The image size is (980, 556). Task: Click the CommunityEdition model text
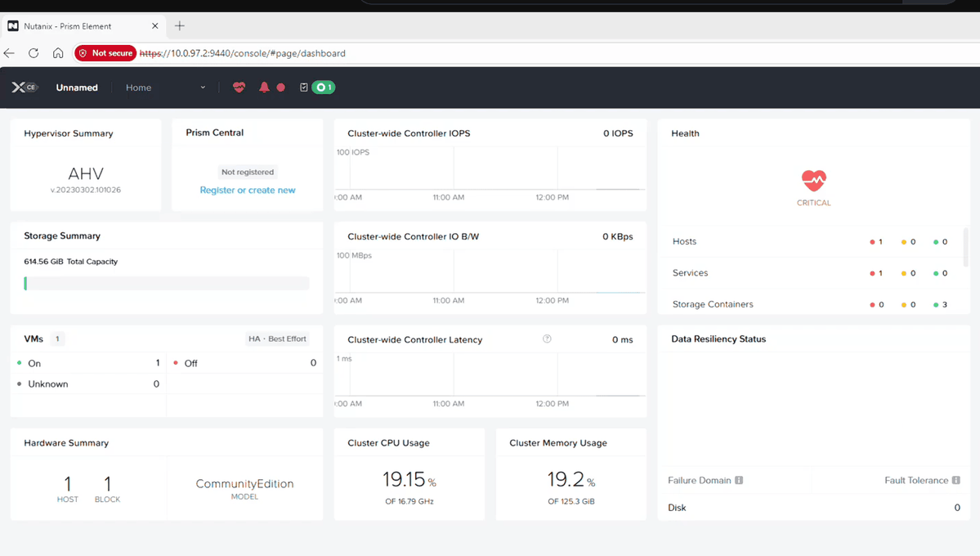click(x=244, y=483)
